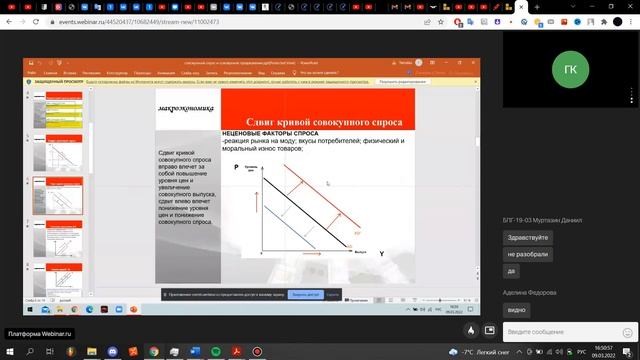
Task: Select the chat message "да"
Action: tap(511, 271)
